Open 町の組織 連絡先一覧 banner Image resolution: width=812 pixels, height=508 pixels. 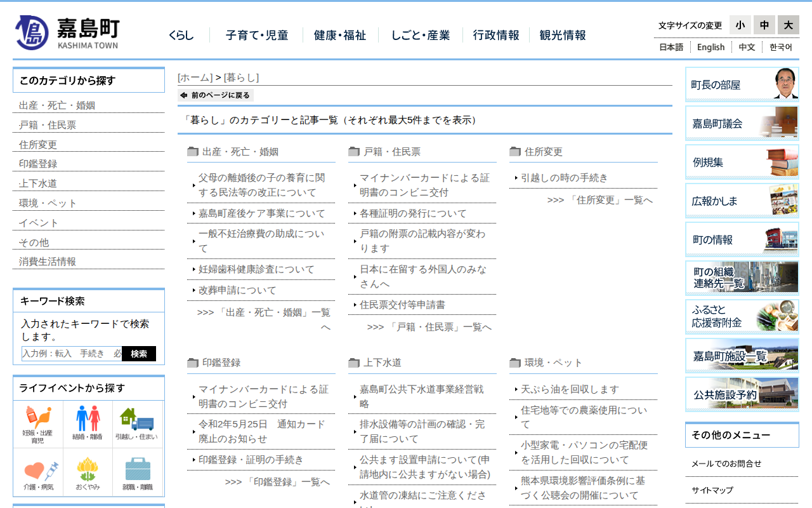(x=742, y=278)
